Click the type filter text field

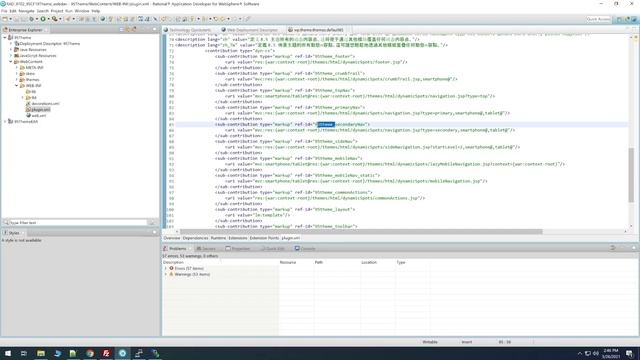point(78,223)
